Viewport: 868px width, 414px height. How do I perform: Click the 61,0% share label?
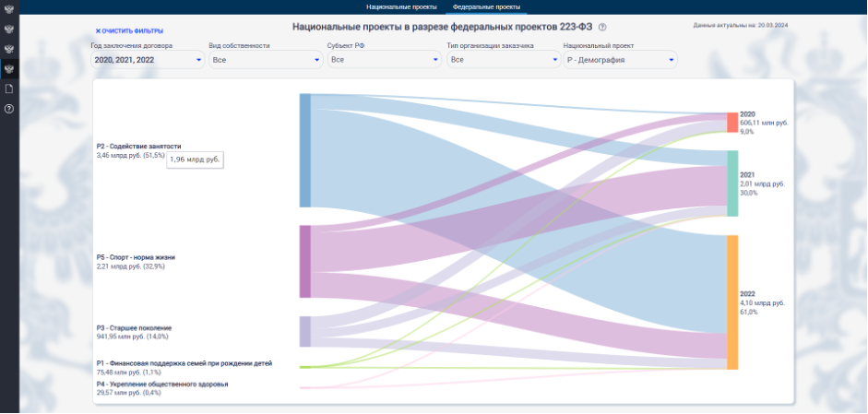coord(748,313)
